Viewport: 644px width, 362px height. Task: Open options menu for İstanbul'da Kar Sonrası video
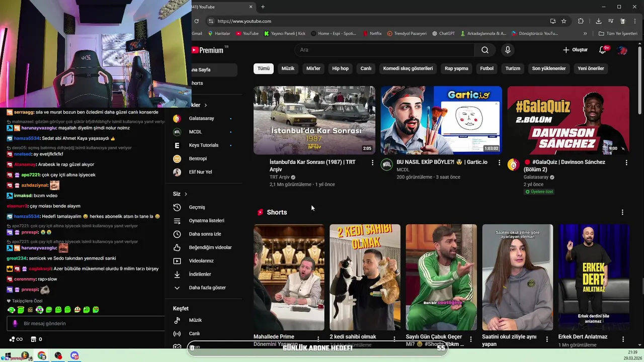(372, 162)
